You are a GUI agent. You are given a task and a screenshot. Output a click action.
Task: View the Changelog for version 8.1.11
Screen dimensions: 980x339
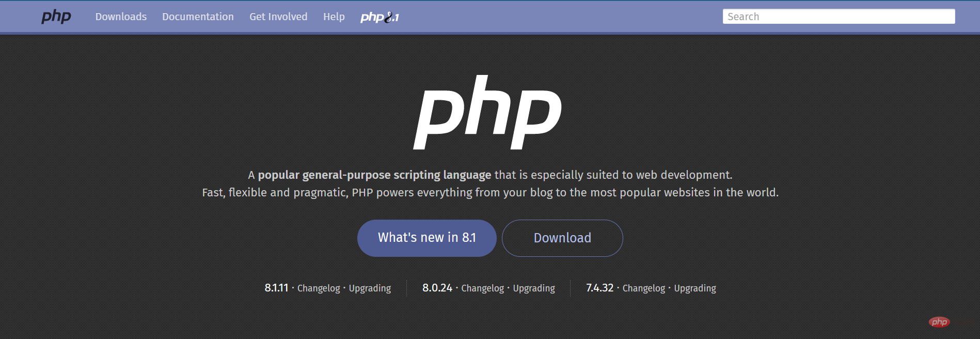pos(319,288)
